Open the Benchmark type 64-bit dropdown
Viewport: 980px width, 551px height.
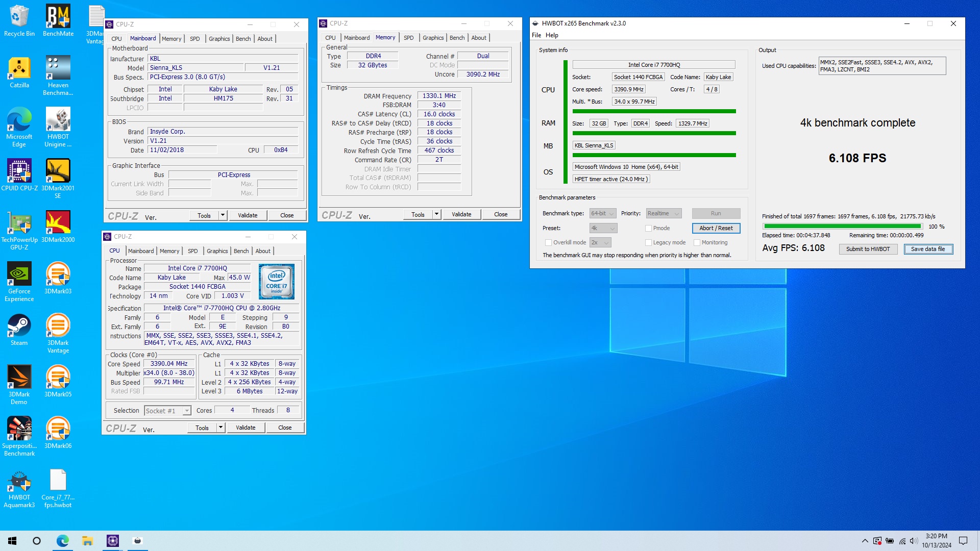pyautogui.click(x=603, y=213)
